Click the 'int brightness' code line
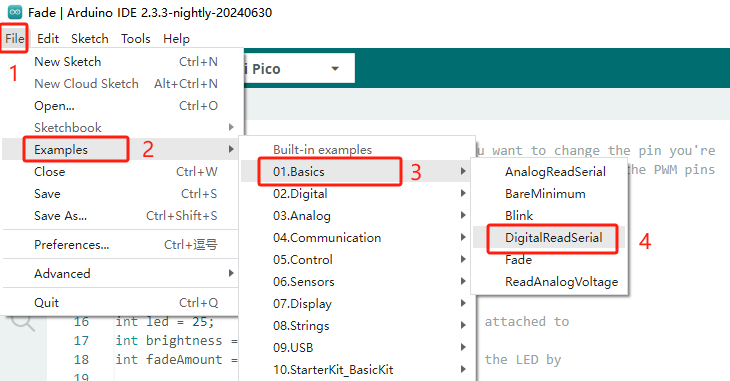This screenshot has height=381, width=730. click(x=176, y=341)
